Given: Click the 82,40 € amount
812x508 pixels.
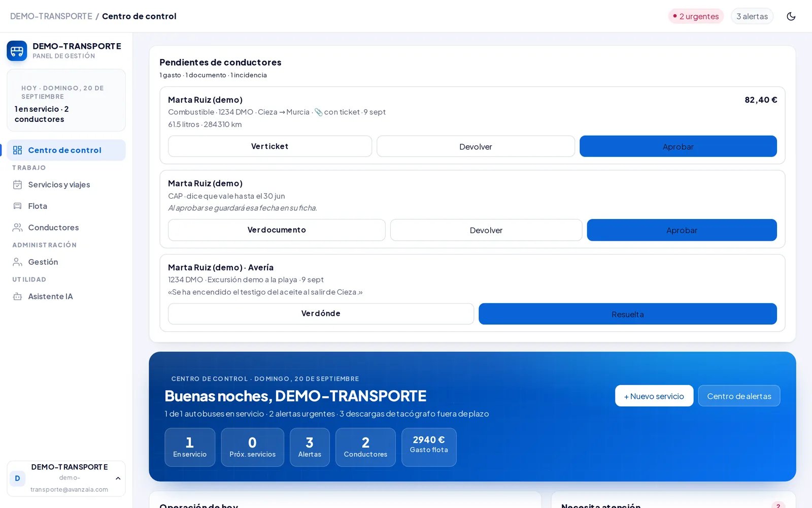Looking at the screenshot, I should (761, 100).
